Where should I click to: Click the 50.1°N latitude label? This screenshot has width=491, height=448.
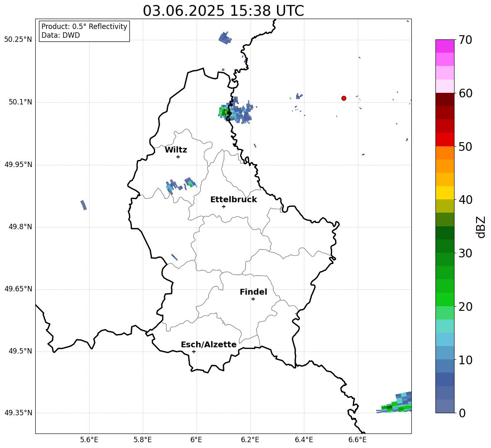point(20,102)
